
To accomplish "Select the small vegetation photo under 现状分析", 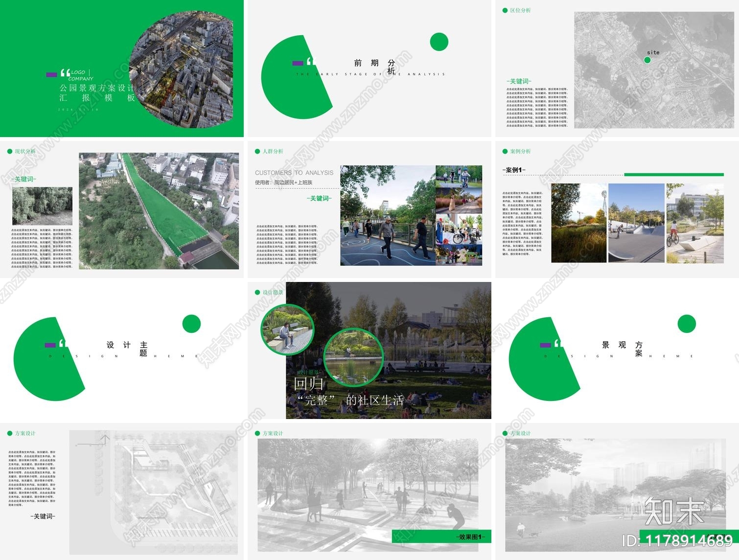I will (42, 206).
